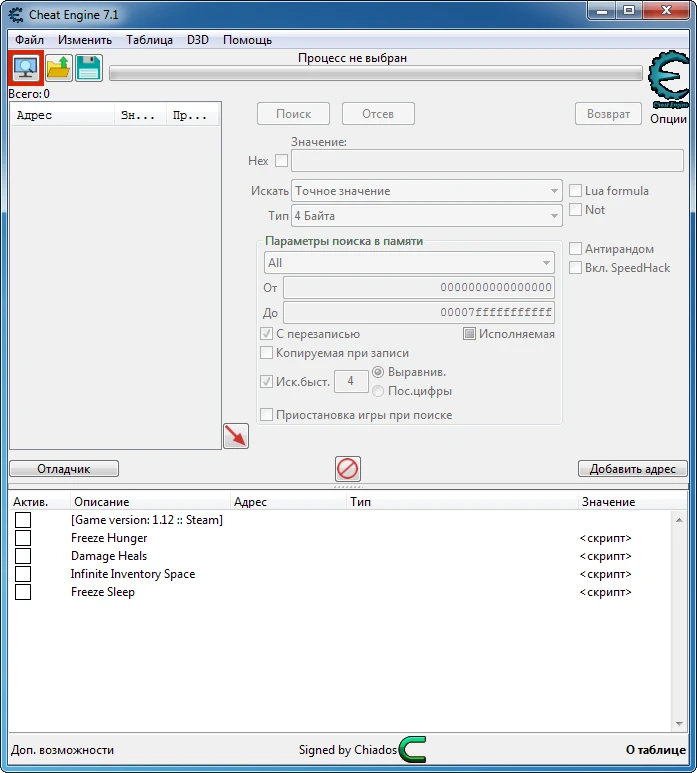The width and height of the screenshot is (697, 773).
Task: Open the Тип value type dropdown
Action: coord(427,216)
